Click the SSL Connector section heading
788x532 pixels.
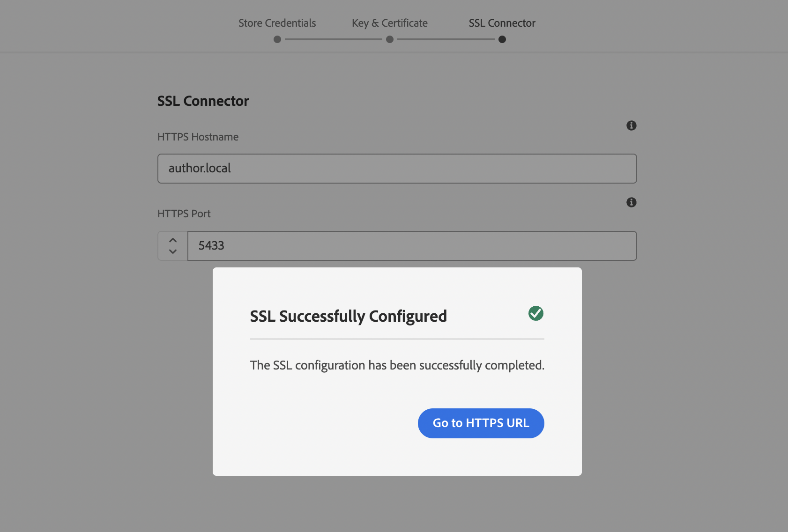[x=203, y=101]
